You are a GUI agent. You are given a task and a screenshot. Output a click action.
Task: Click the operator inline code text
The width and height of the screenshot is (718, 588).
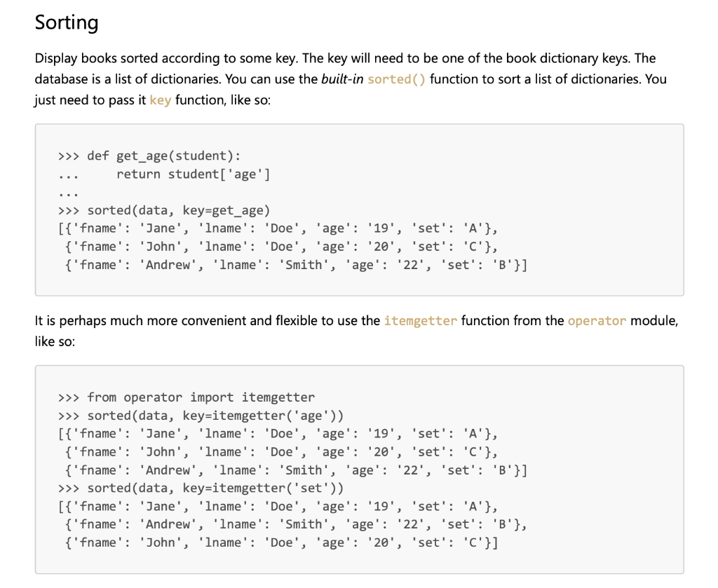597,321
